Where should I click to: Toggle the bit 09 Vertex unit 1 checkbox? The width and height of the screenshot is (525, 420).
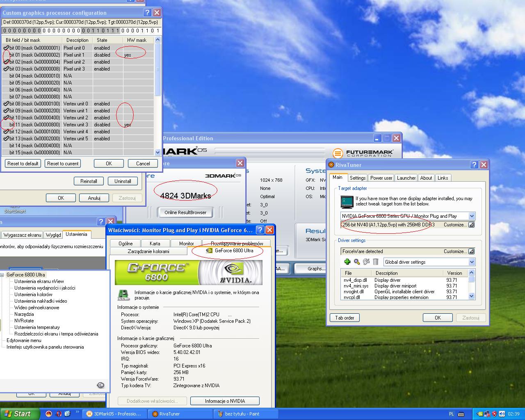click(6, 111)
